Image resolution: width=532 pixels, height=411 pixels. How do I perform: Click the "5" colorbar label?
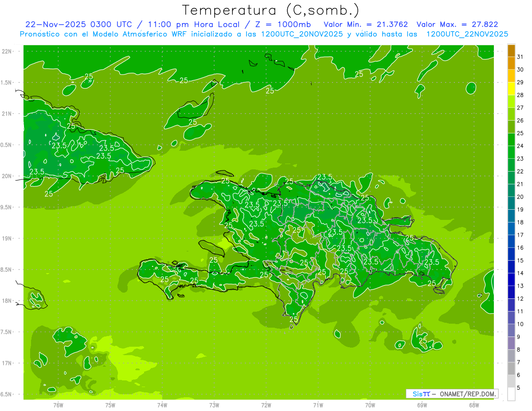[519, 388]
